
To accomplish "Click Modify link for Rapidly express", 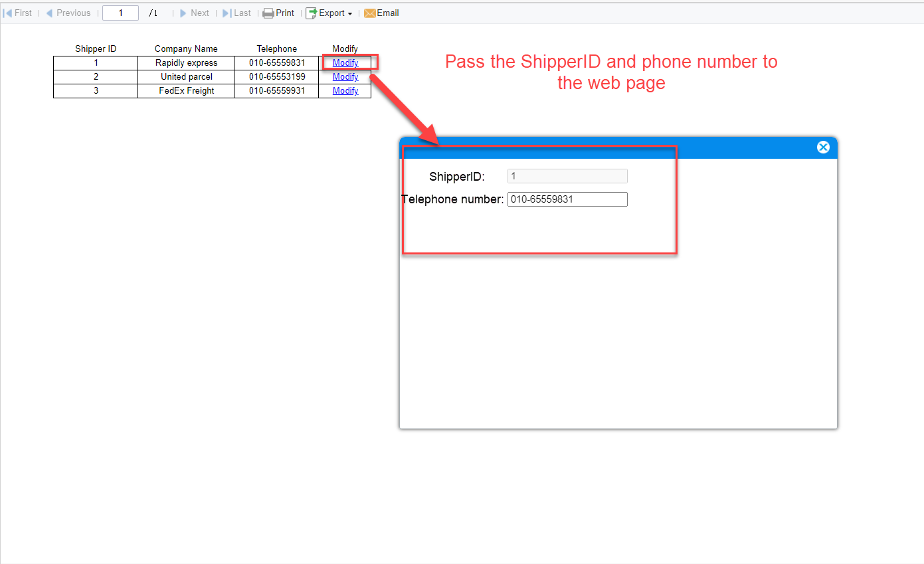I will (x=345, y=63).
